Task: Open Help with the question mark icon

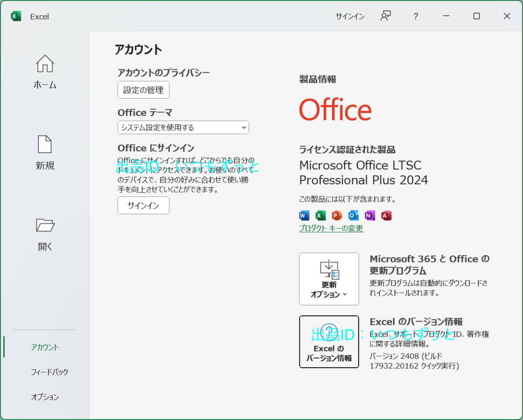Action: click(x=416, y=16)
